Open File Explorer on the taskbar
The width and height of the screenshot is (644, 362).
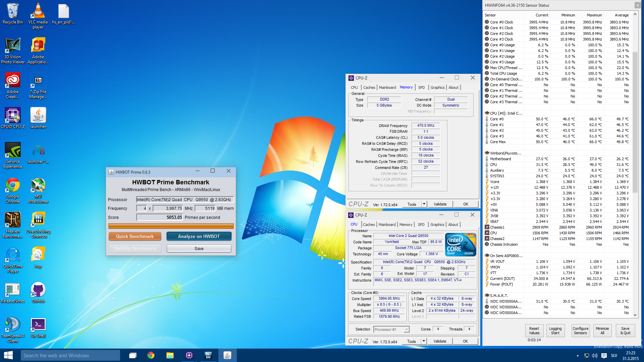(170, 355)
